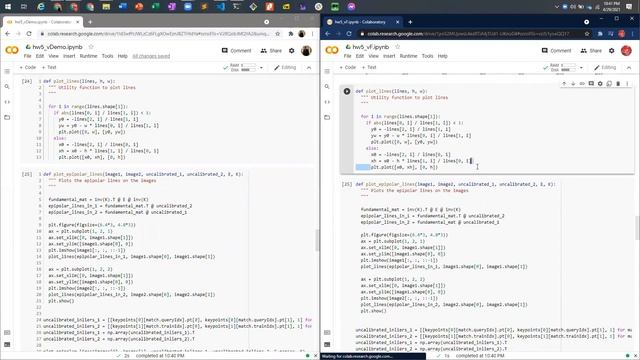This screenshot has height=360, width=640.
Task: Open command palette icon in hw5_vDemo bottom-left
Action: point(7,333)
